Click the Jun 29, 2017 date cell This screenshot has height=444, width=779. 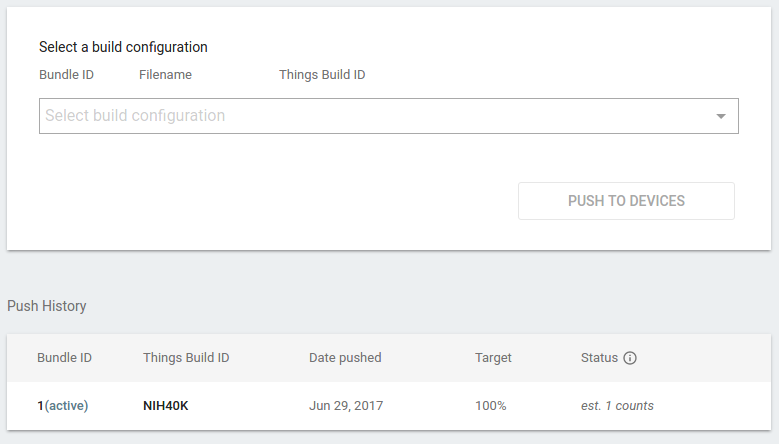pos(346,406)
